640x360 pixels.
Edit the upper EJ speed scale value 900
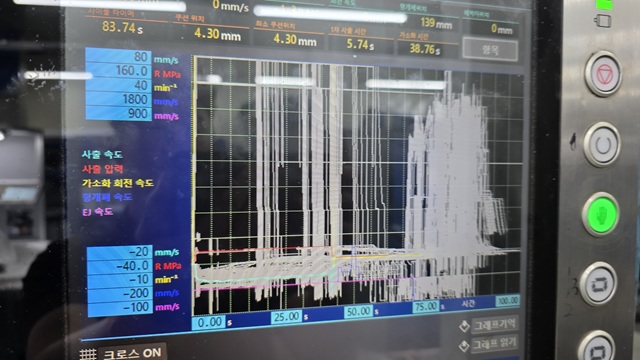tap(118, 113)
